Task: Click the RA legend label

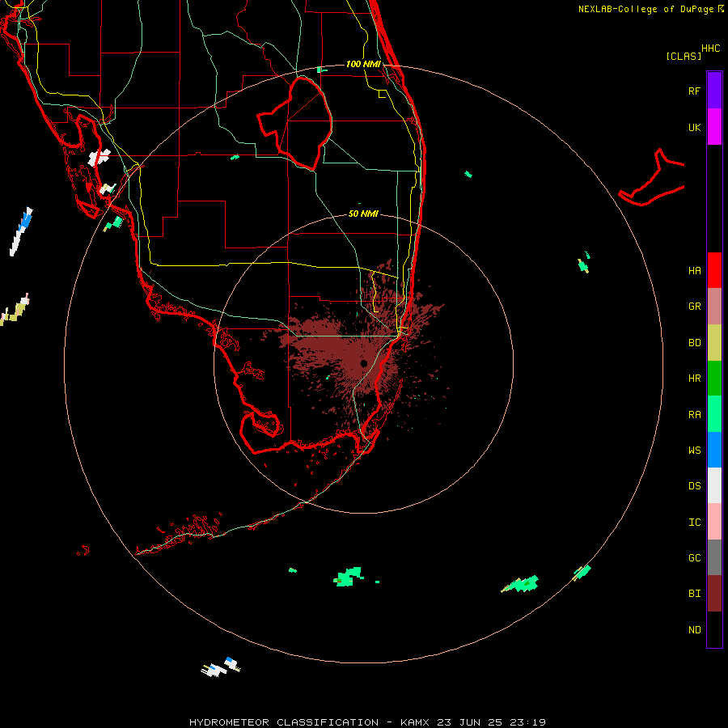Action: [694, 415]
